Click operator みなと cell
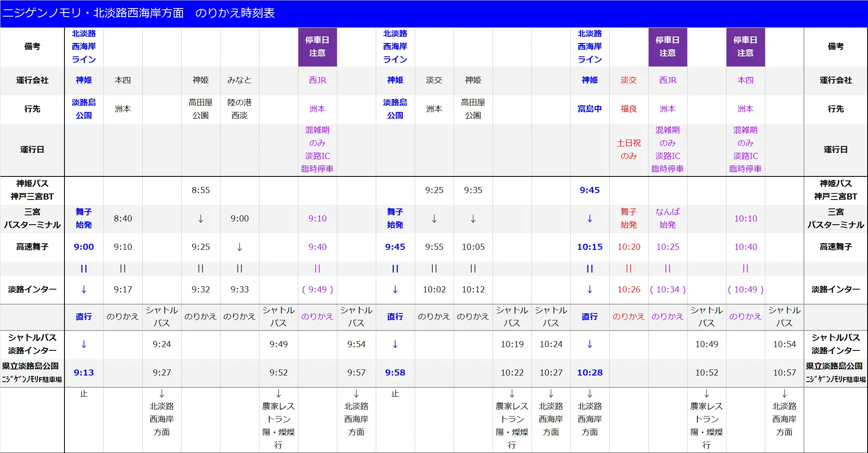This screenshot has width=868, height=453. pos(240,80)
